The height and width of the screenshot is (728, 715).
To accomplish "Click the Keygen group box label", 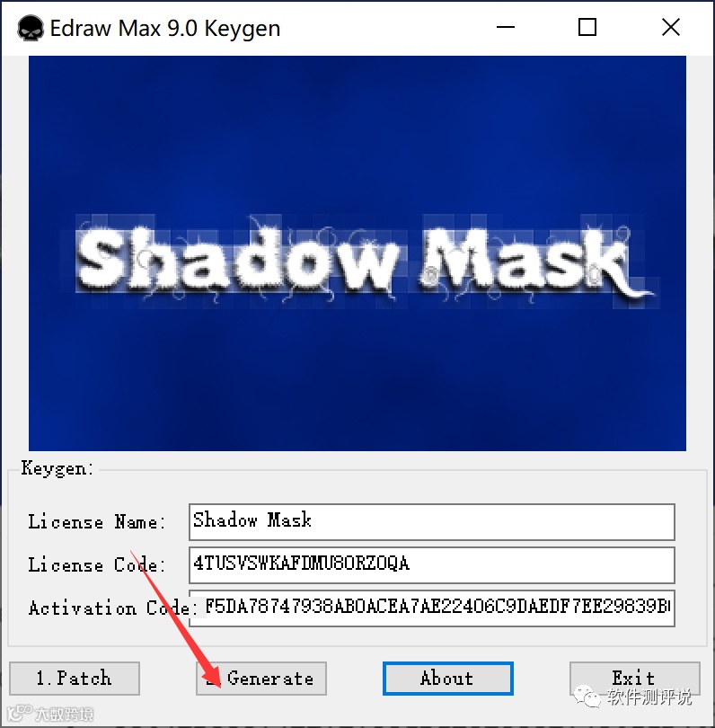I will (x=57, y=468).
